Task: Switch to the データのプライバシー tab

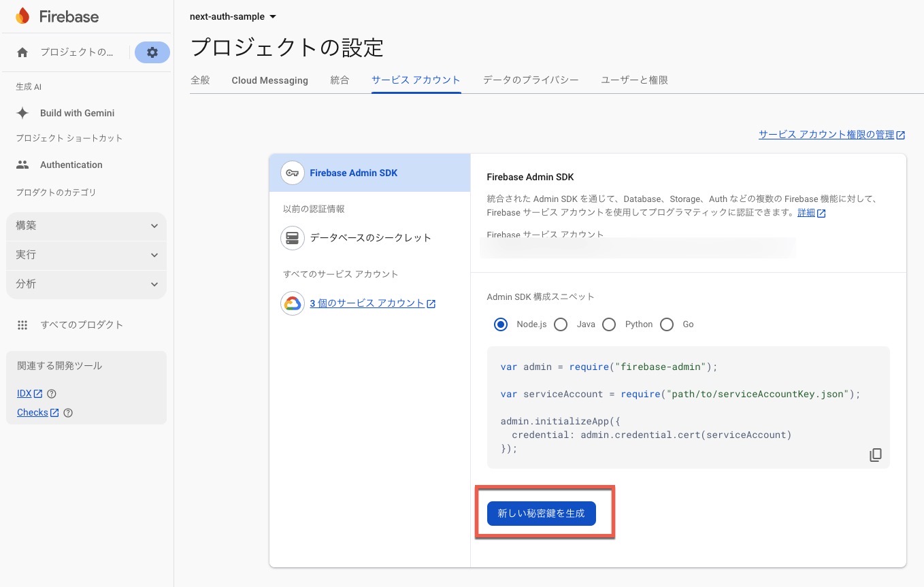Action: [x=531, y=80]
